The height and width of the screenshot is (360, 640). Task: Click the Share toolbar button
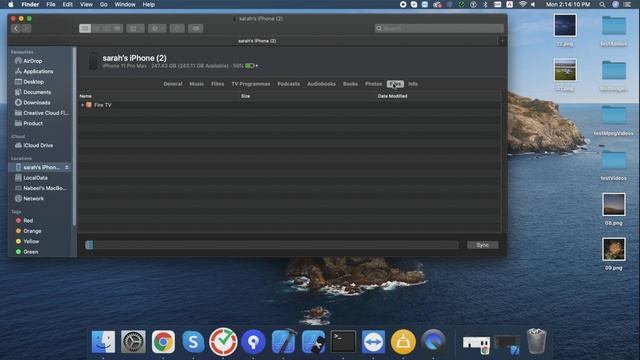tap(177, 29)
